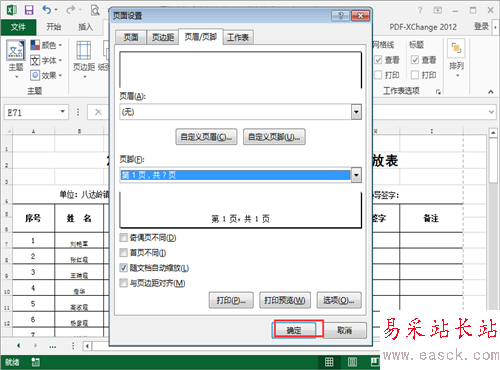Click horizontal scroll left arrow in worksheet
This screenshot has height=370, width=500.
tap(87, 346)
